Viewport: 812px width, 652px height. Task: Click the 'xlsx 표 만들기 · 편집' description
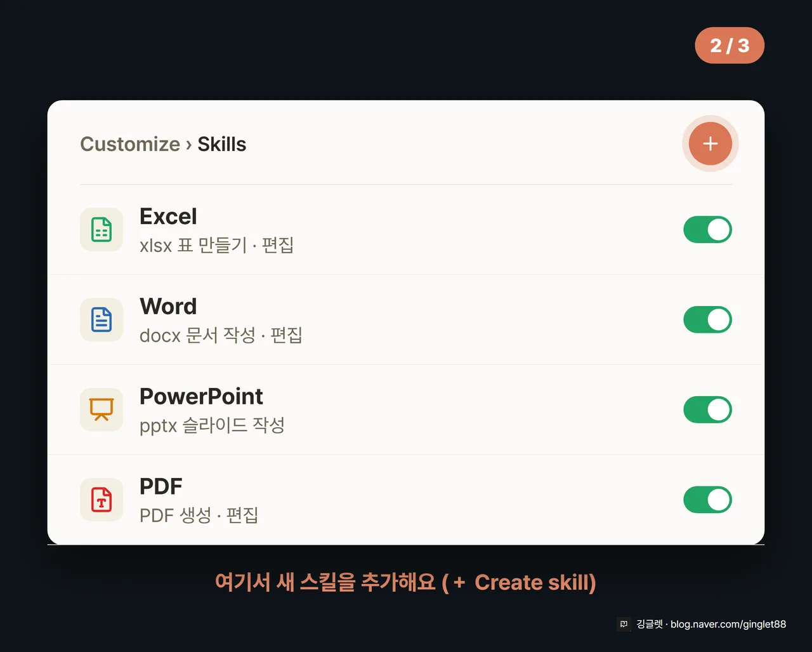click(216, 245)
